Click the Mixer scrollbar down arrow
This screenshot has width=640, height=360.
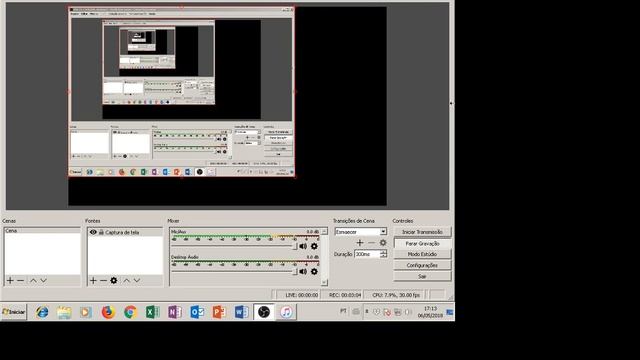tap(324, 282)
